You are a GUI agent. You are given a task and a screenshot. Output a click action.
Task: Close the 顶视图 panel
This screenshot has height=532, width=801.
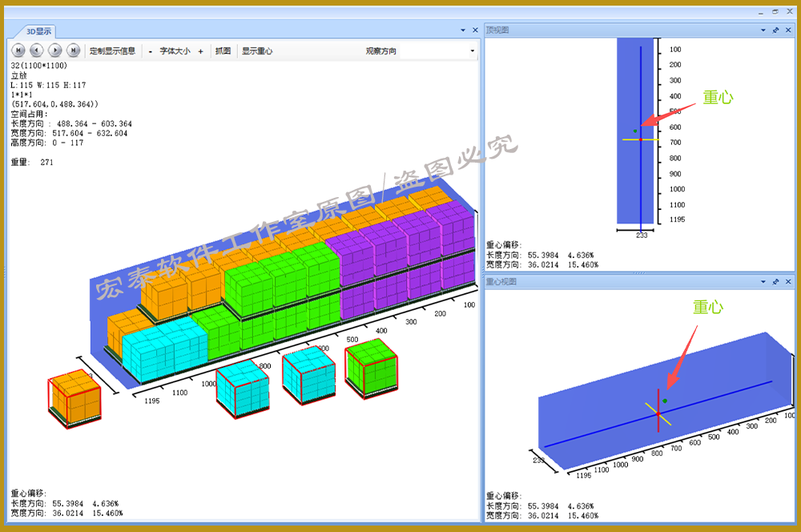coord(787,30)
